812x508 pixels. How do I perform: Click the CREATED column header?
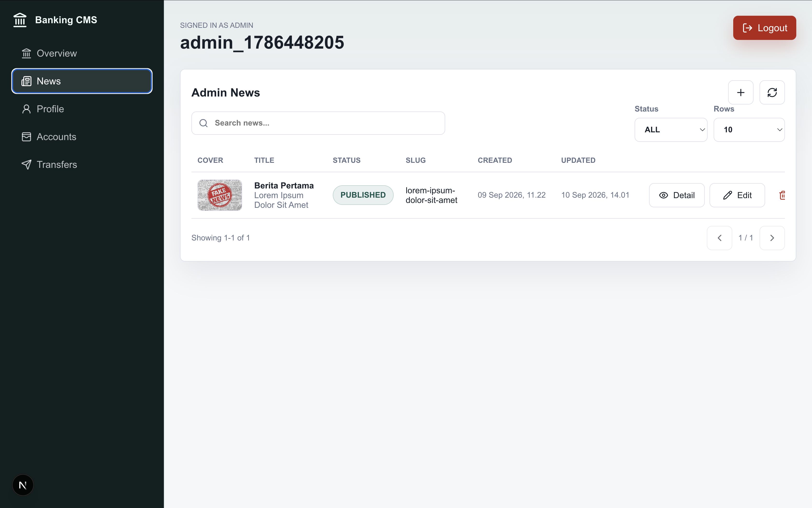(x=495, y=160)
